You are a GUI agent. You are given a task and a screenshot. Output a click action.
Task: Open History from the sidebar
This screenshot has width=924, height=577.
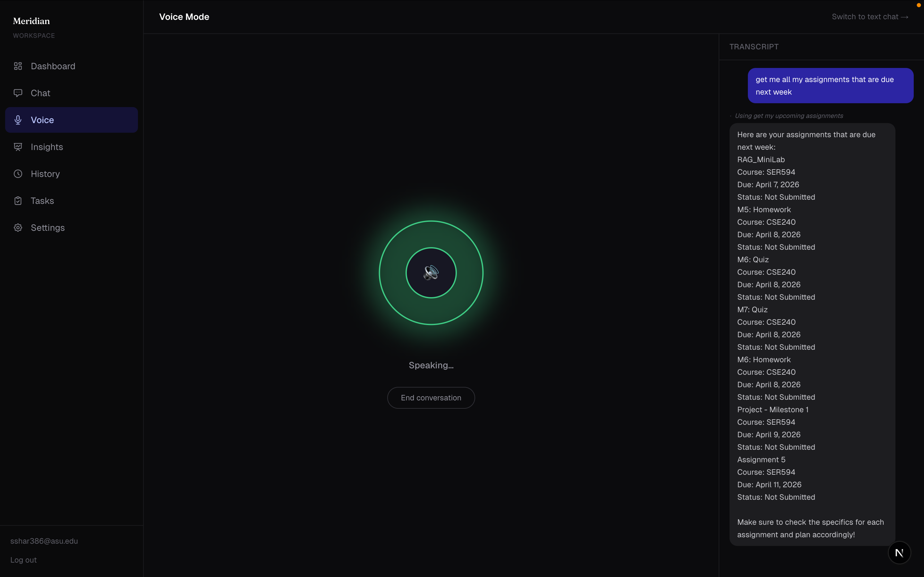(46, 174)
